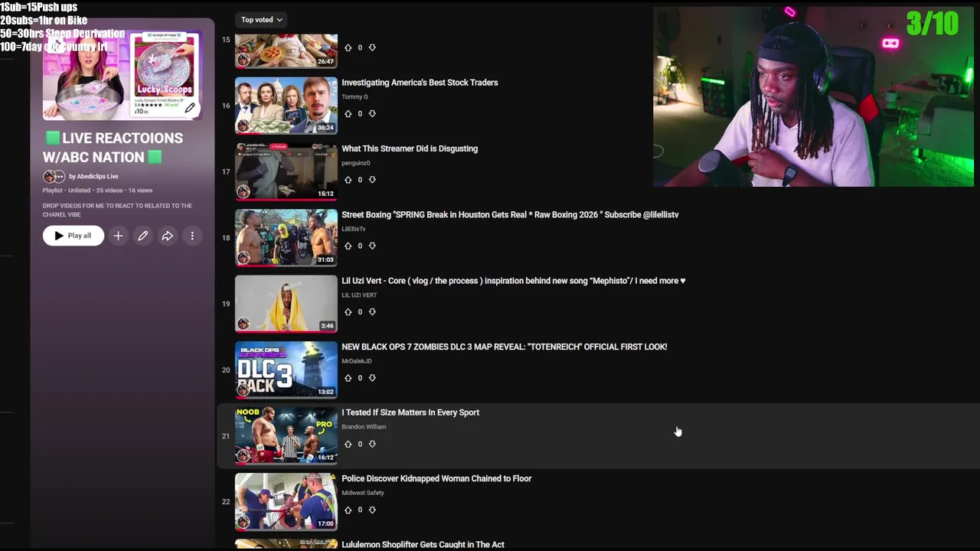
Task: Upvote the Lil Uzi Vert Core vlog
Action: pos(348,311)
